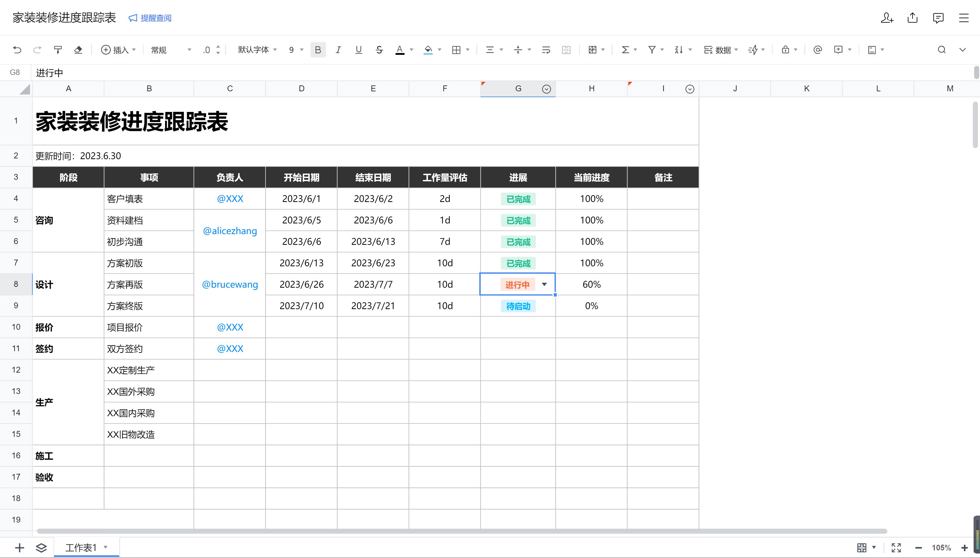
Task: Apply the font color A icon
Action: (399, 50)
